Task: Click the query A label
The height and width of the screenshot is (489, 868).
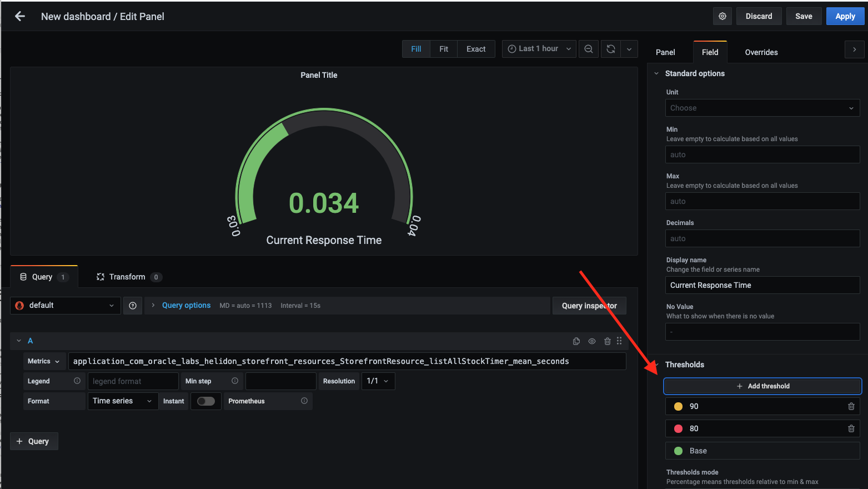Action: [31, 341]
